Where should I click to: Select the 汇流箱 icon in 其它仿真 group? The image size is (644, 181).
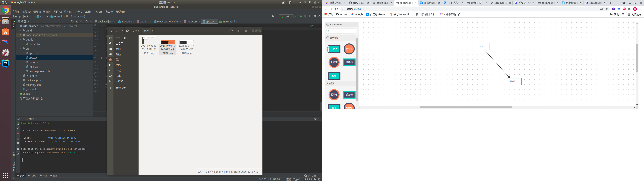coord(334,95)
